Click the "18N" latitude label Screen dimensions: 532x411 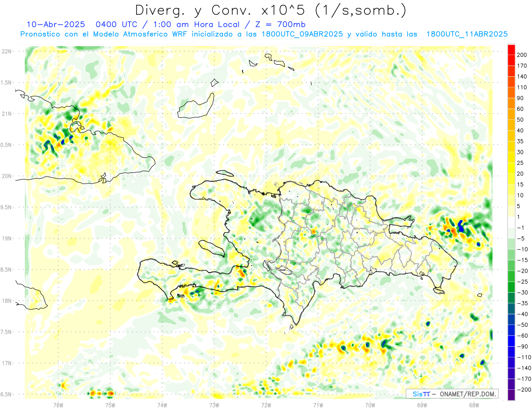pos(7,301)
